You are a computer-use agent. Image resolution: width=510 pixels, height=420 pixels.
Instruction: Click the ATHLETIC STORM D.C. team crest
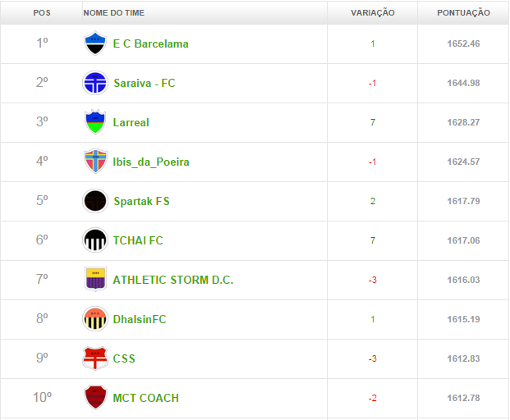pyautogui.click(x=95, y=280)
